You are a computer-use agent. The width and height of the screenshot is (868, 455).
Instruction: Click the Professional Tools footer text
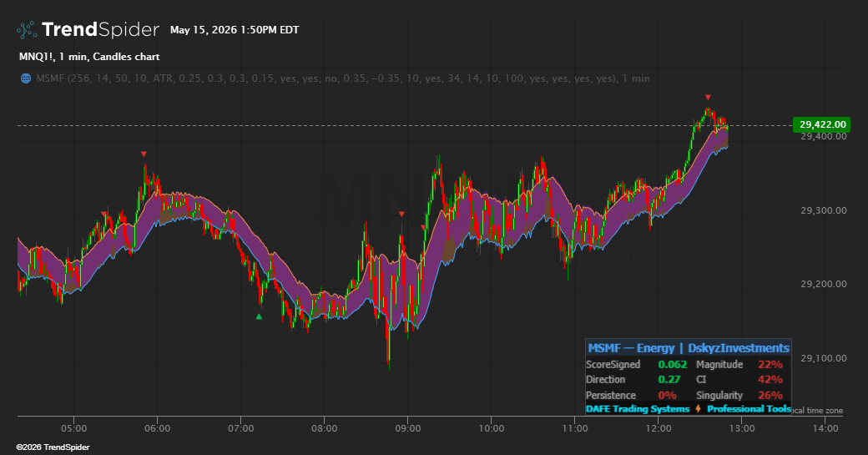[749, 409]
